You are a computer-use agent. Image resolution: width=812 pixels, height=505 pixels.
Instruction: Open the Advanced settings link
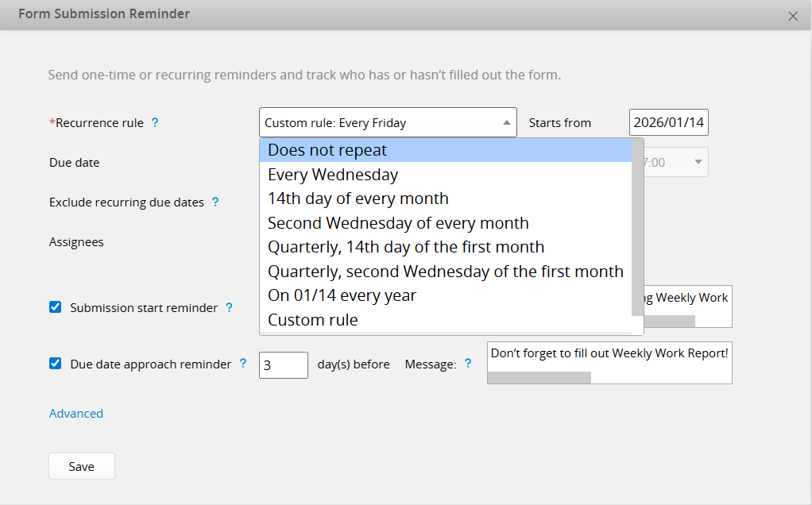coord(76,414)
